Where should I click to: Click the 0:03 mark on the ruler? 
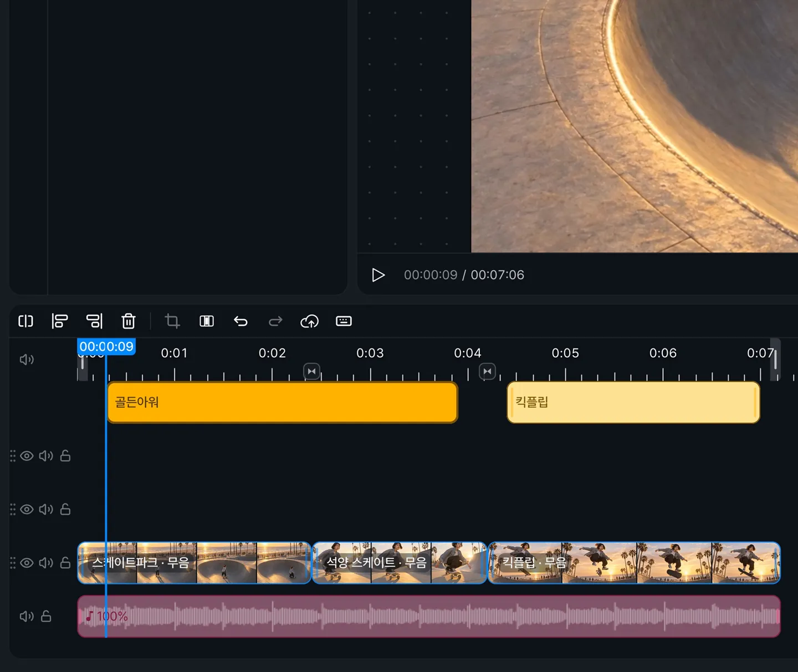(x=370, y=353)
